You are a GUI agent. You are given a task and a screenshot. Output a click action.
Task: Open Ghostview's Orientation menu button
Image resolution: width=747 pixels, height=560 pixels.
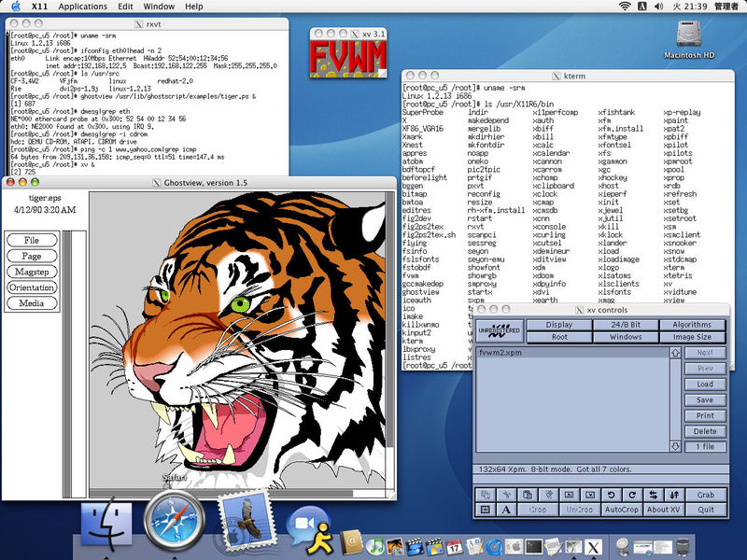pyautogui.click(x=32, y=287)
